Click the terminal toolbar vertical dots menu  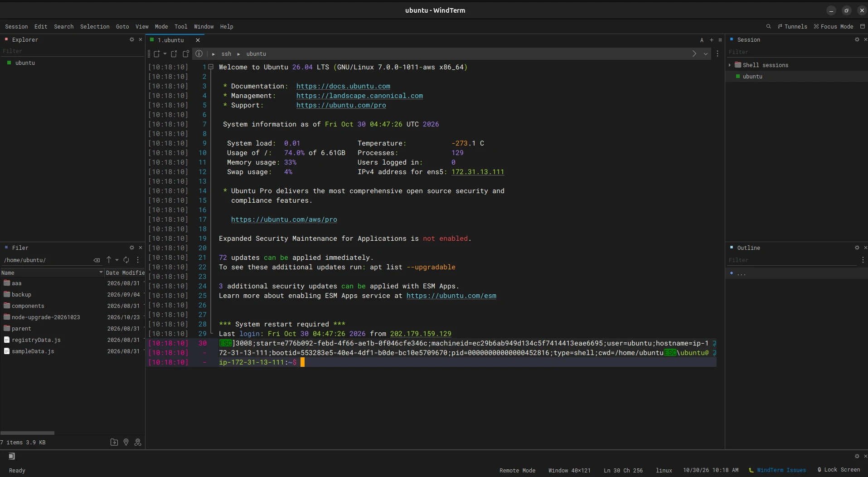pyautogui.click(x=718, y=54)
